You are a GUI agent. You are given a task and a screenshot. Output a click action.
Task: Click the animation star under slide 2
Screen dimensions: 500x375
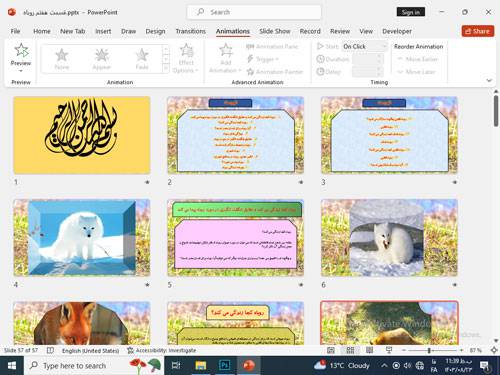coord(301,182)
